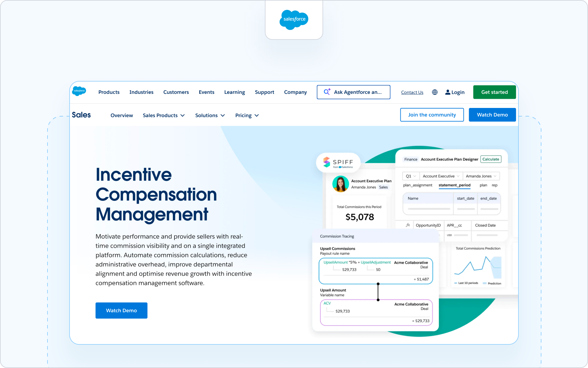
Task: Select the Overview tab
Action: (x=122, y=115)
